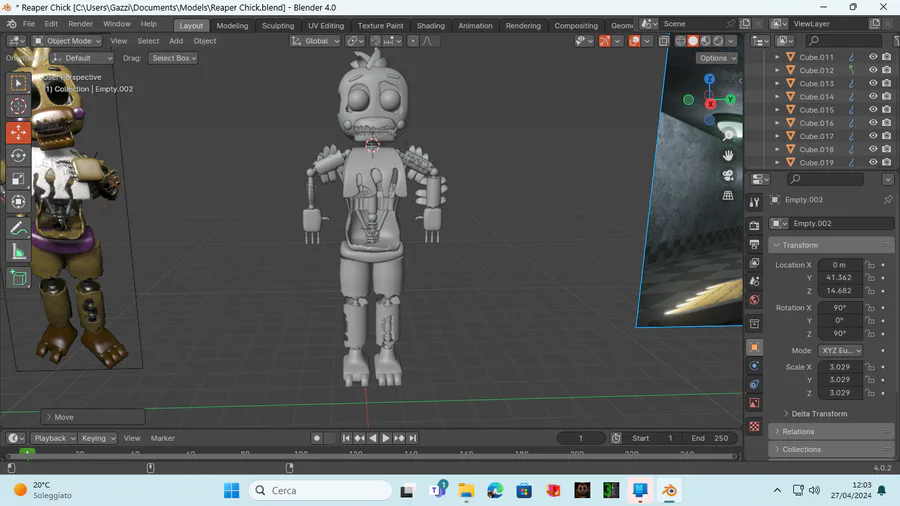Open Windows Start menu
This screenshot has width=900, height=506.
click(232, 491)
